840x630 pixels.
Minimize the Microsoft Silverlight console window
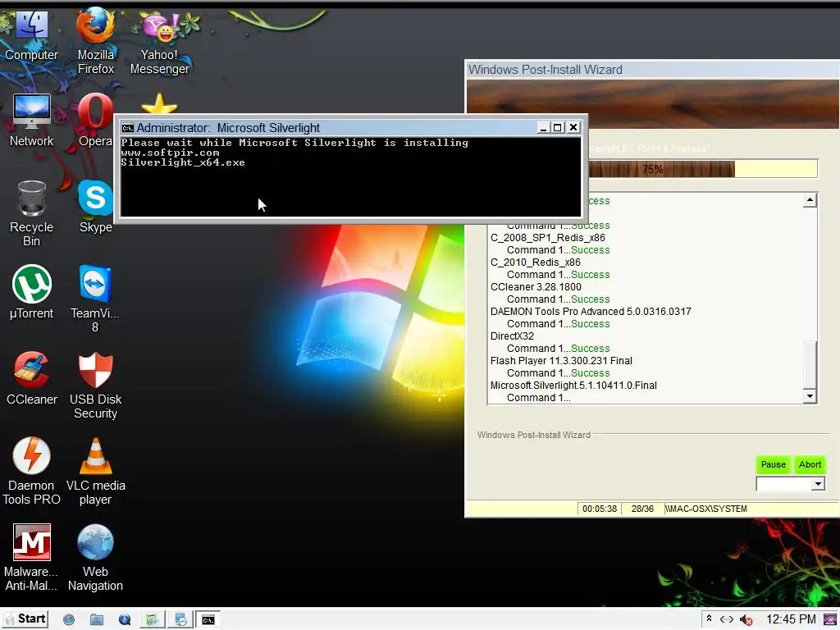coord(543,127)
